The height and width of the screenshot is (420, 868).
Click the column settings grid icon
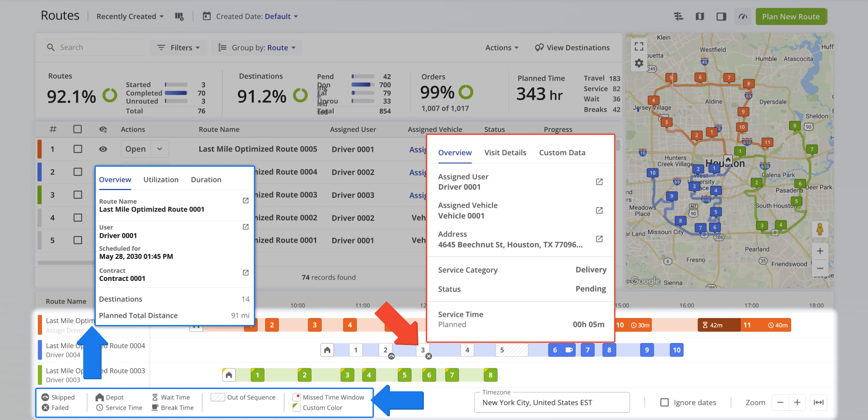pos(179,17)
